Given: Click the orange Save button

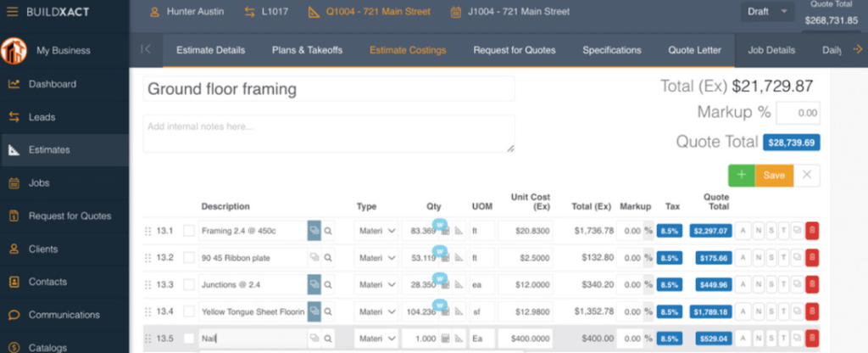Looking at the screenshot, I should point(774,175).
